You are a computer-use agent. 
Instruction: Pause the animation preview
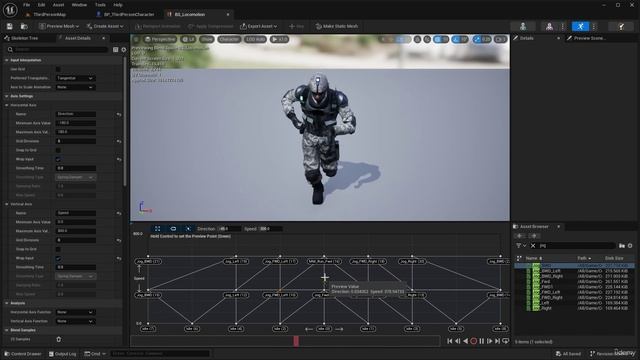click(x=482, y=341)
